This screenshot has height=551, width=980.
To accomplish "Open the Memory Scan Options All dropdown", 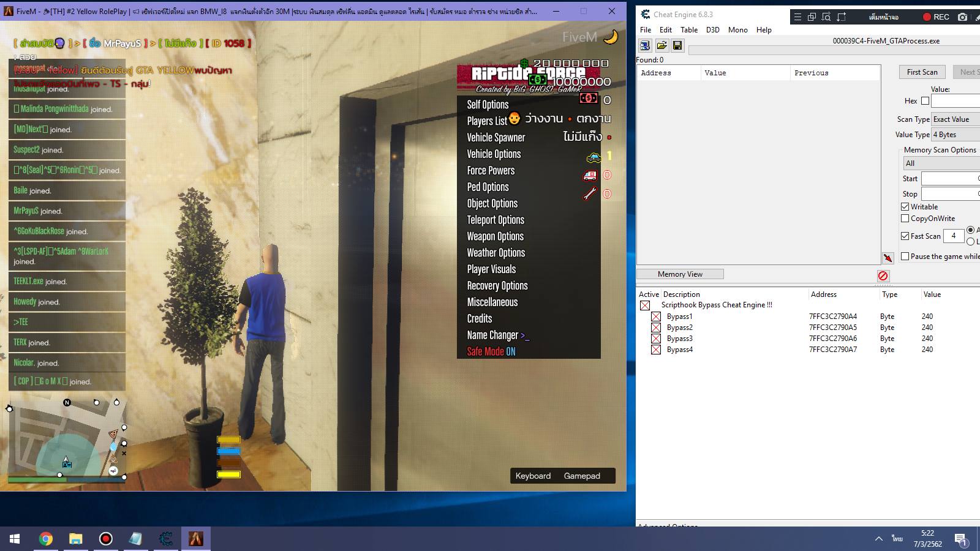I will tap(942, 163).
